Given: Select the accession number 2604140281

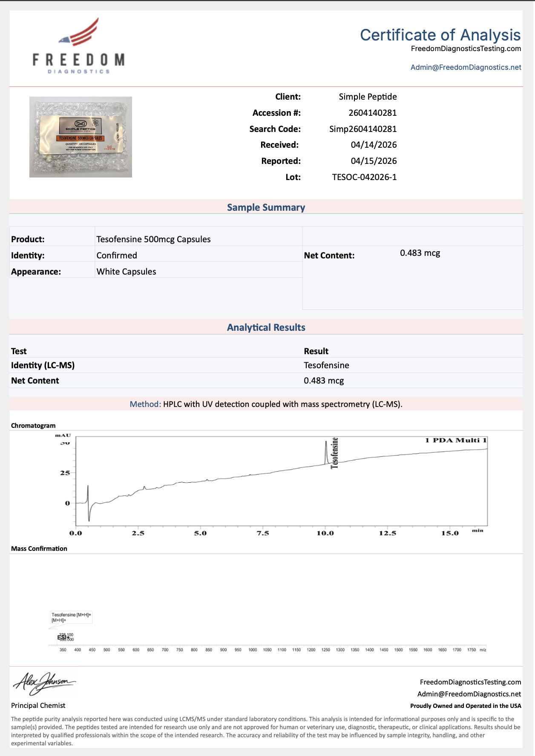Looking at the screenshot, I should [372, 113].
